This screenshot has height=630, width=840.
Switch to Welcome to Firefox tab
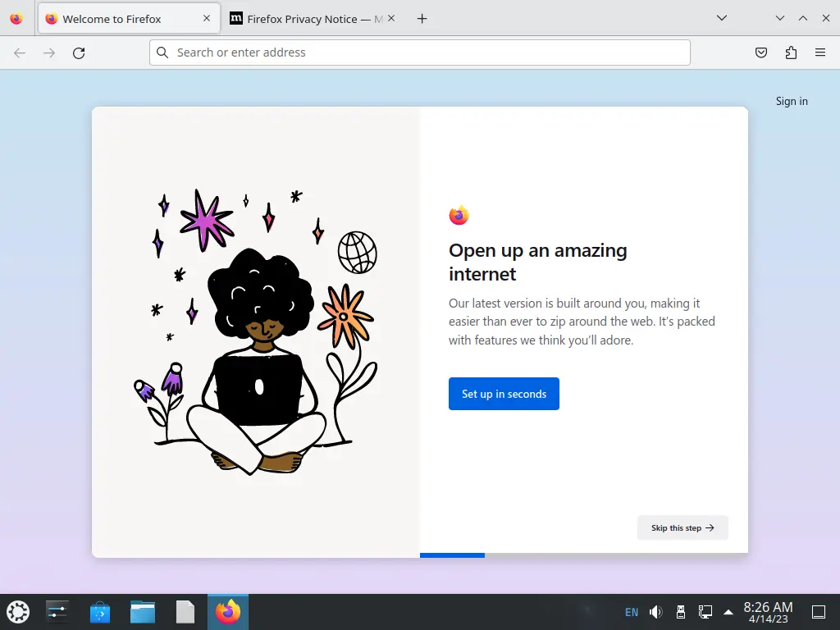(x=129, y=19)
